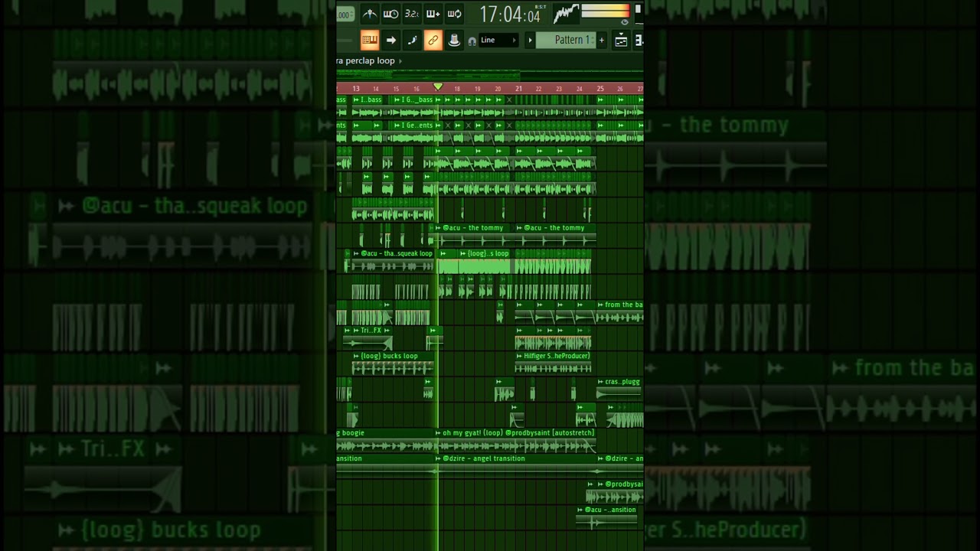Select first '@acu - the tommy' clip
980x551 pixels.
pyautogui.click(x=475, y=236)
